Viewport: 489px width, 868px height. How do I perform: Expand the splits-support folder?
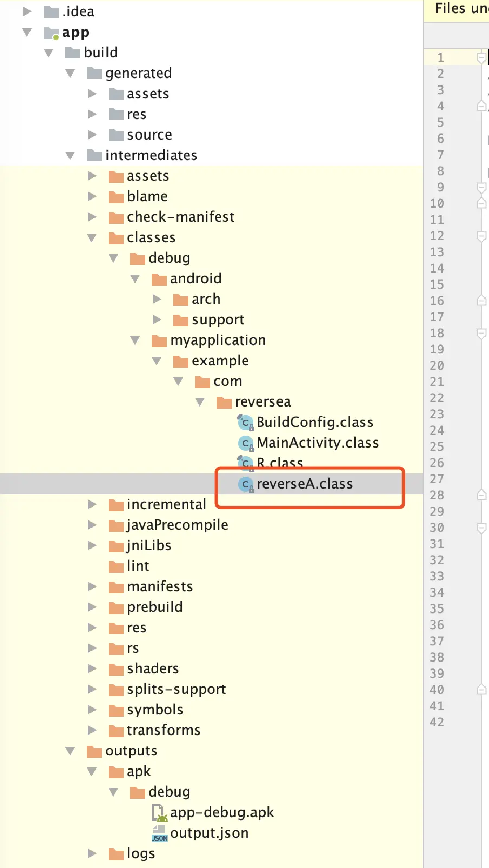tap(92, 689)
